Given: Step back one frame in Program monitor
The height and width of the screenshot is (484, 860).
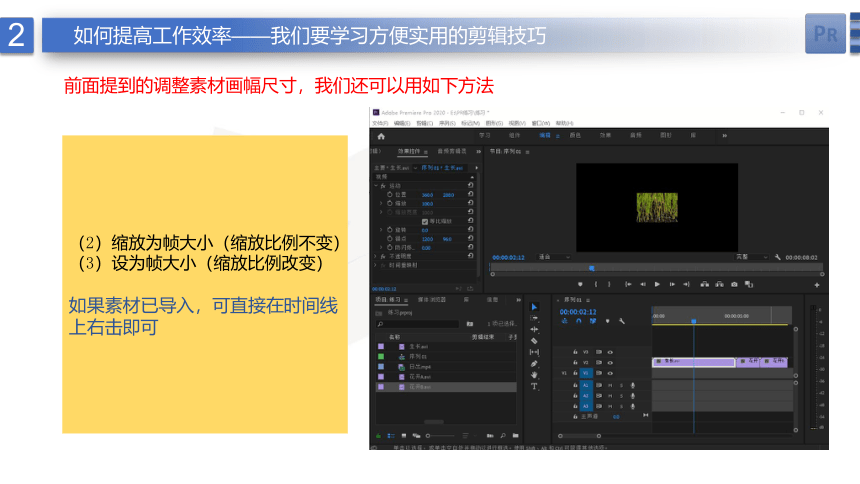Looking at the screenshot, I should click(x=643, y=284).
